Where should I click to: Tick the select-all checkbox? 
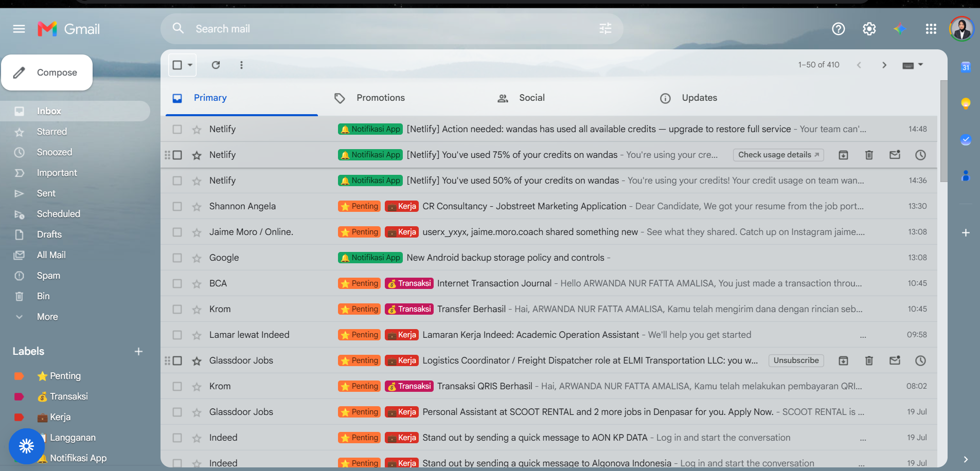(x=177, y=65)
